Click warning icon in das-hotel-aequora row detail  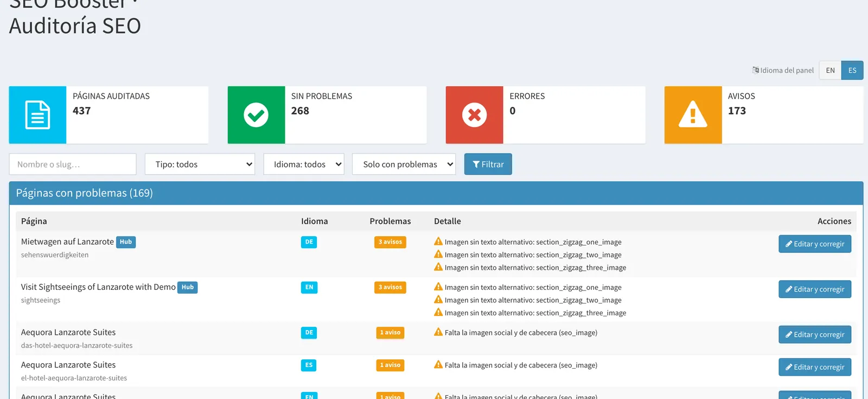pyautogui.click(x=438, y=332)
